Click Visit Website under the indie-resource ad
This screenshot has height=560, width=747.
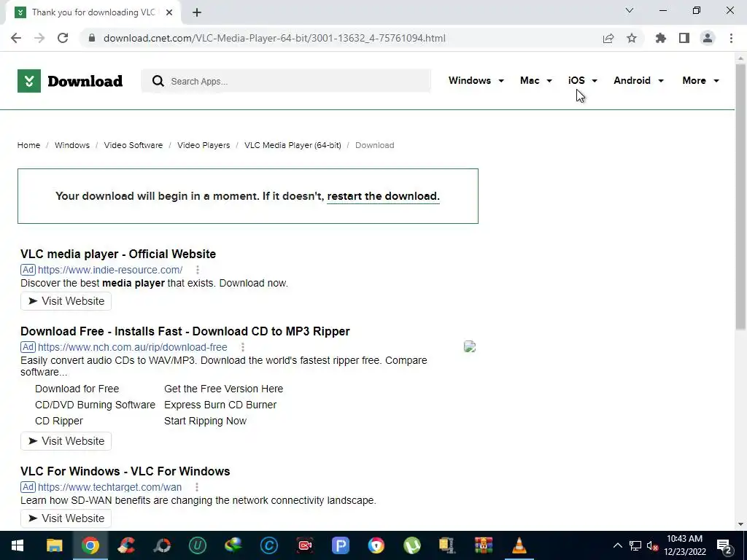(66, 301)
